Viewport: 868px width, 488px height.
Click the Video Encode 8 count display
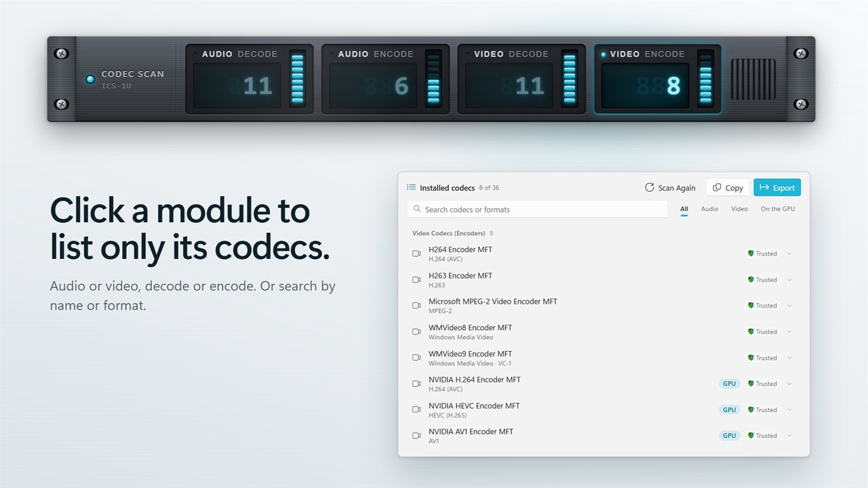[646, 86]
